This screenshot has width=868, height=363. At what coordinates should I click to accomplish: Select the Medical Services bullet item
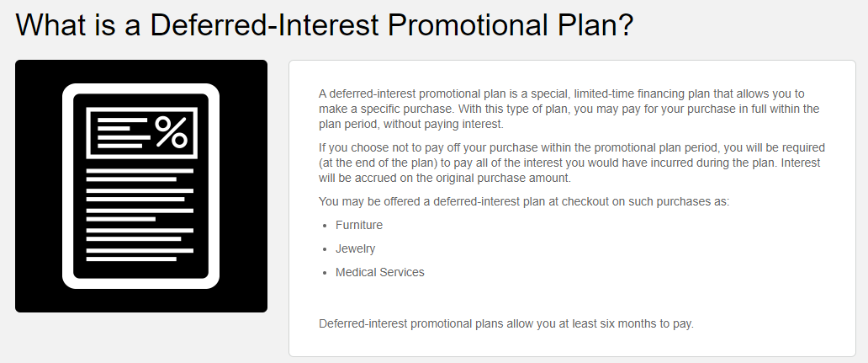click(x=380, y=272)
